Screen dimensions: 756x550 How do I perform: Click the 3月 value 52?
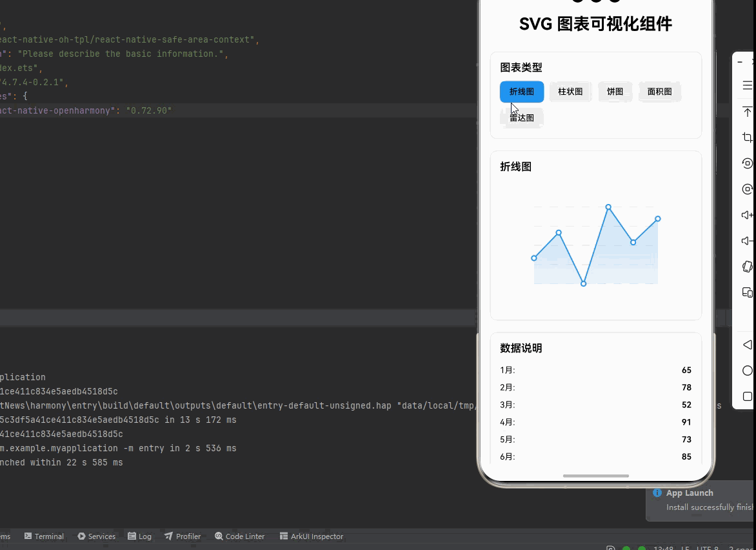pyautogui.click(x=686, y=405)
